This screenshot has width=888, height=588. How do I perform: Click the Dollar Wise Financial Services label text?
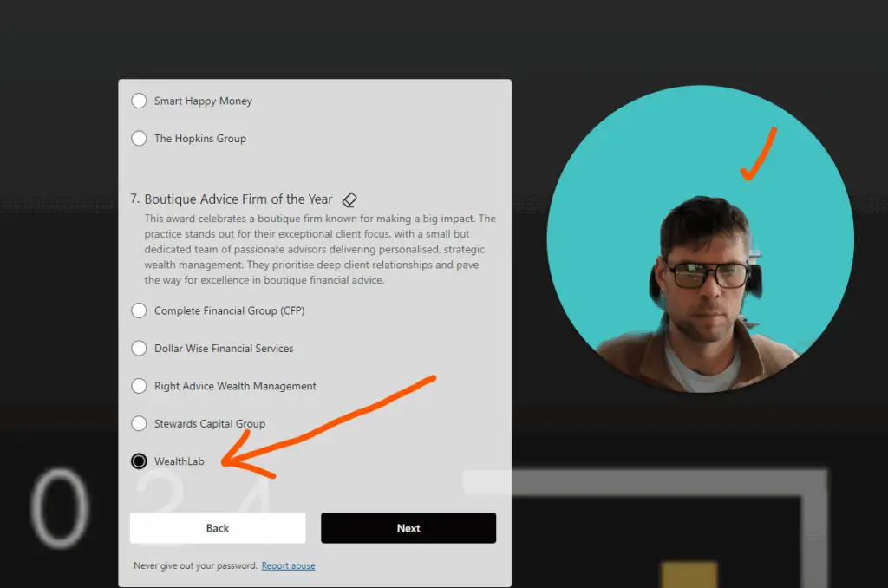pos(224,349)
